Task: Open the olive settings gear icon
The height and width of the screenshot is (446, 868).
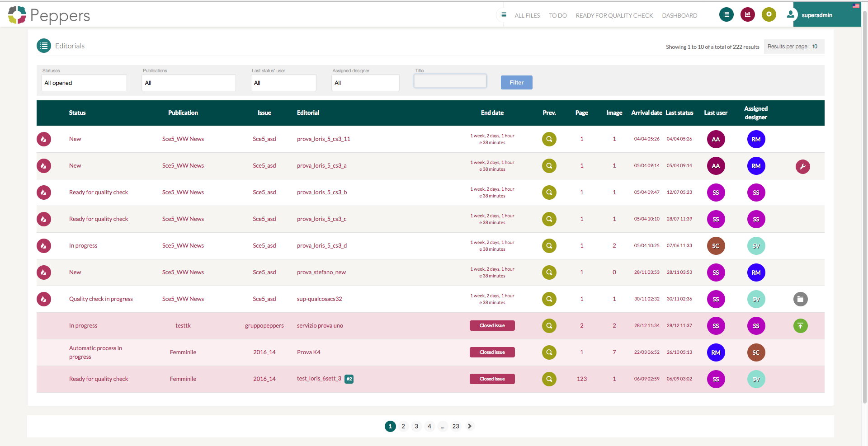Action: click(x=769, y=14)
